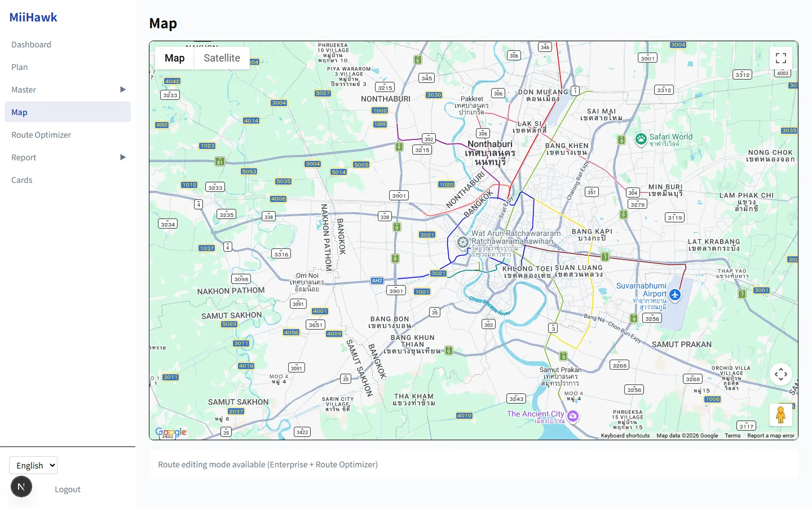
Task: Open the map camera controls button
Action: point(781,374)
